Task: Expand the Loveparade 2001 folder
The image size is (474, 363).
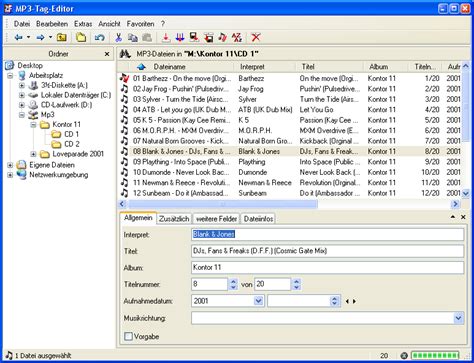Action: click(33, 154)
